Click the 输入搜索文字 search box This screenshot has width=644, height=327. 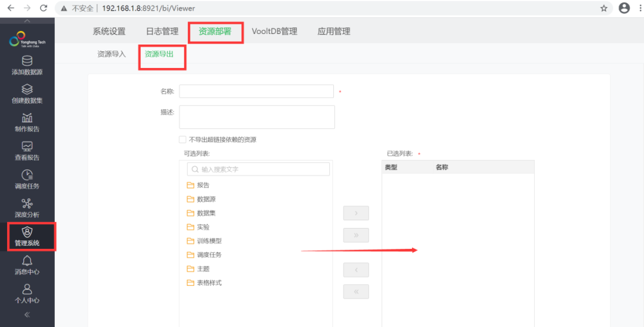click(258, 169)
